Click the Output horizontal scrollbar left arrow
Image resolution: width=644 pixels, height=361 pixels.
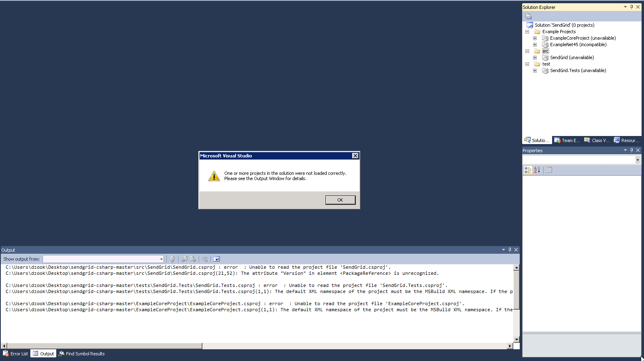[x=4, y=346]
